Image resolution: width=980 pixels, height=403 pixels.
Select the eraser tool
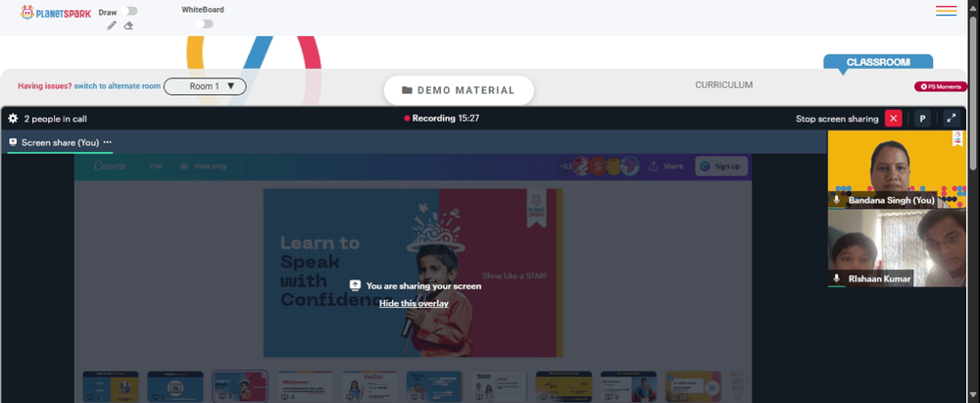[128, 25]
